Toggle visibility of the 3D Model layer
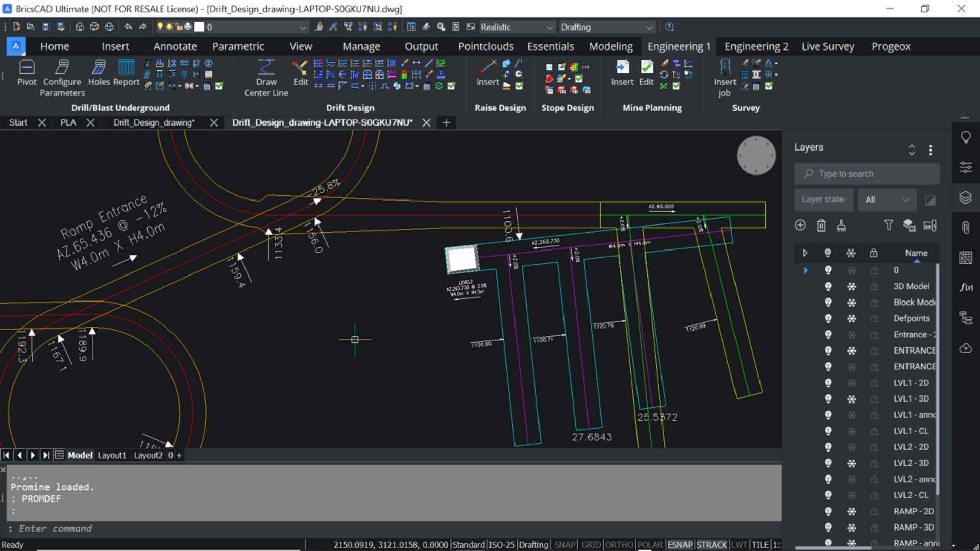Image resolution: width=980 pixels, height=551 pixels. click(x=828, y=286)
